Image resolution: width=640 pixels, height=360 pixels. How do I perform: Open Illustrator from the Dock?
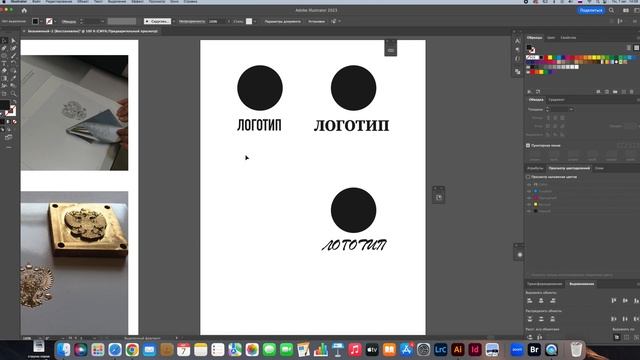click(x=458, y=350)
